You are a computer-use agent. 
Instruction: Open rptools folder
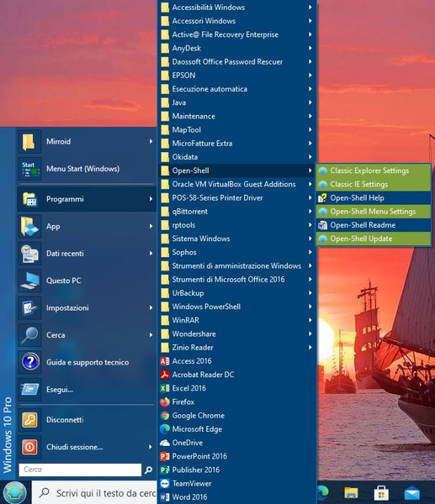click(237, 225)
